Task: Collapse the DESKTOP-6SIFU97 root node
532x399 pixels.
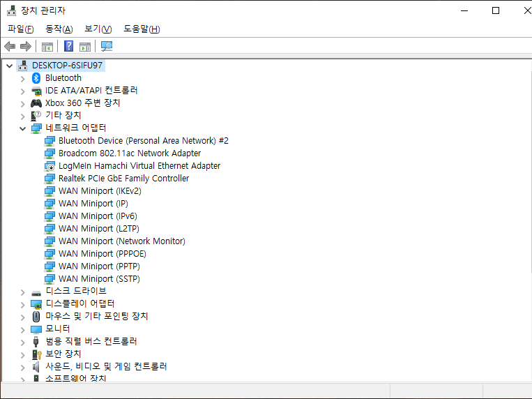Action: [10, 66]
